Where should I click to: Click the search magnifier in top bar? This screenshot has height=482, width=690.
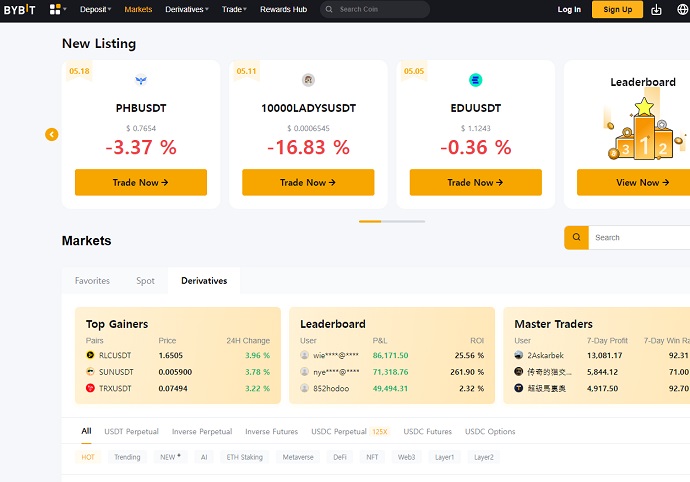tap(329, 9)
